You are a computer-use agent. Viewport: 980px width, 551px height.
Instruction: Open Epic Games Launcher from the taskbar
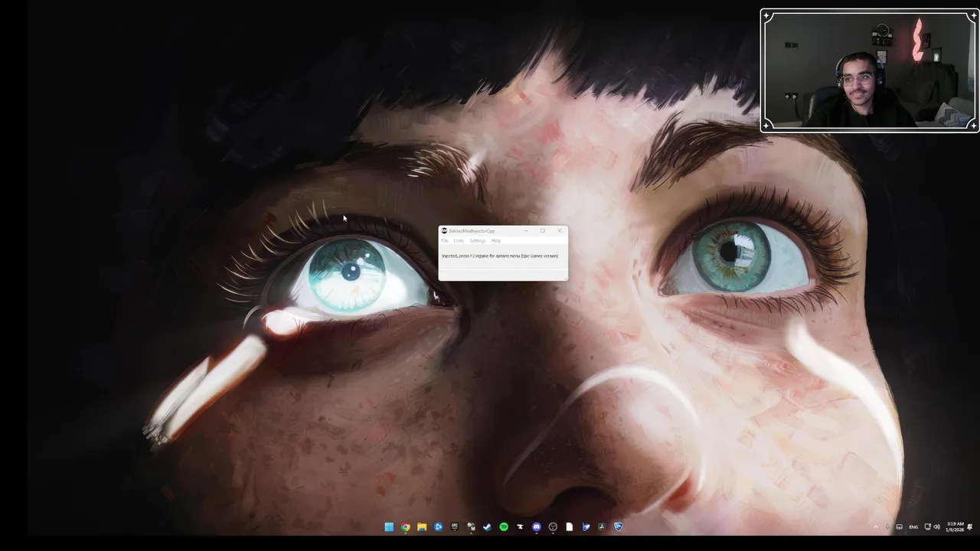click(x=455, y=527)
